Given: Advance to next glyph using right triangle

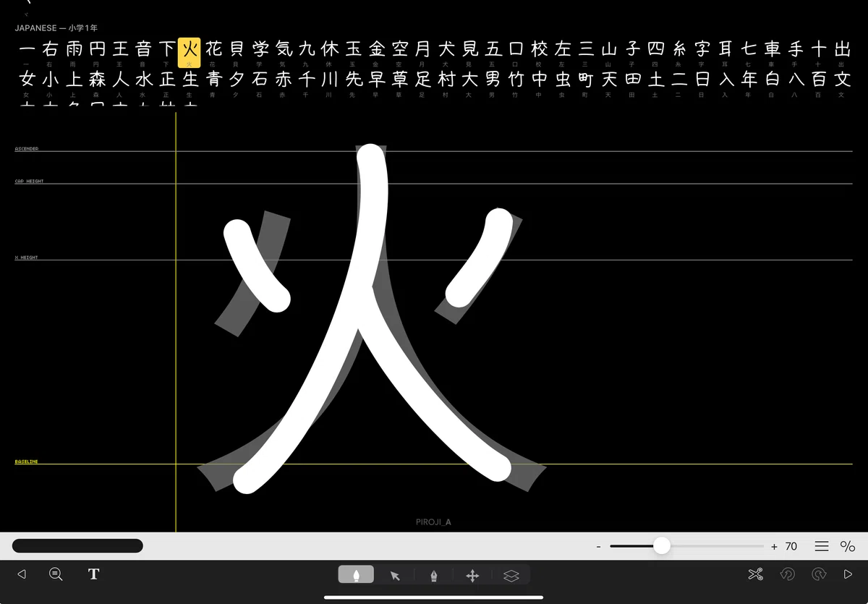Looking at the screenshot, I should point(848,574).
